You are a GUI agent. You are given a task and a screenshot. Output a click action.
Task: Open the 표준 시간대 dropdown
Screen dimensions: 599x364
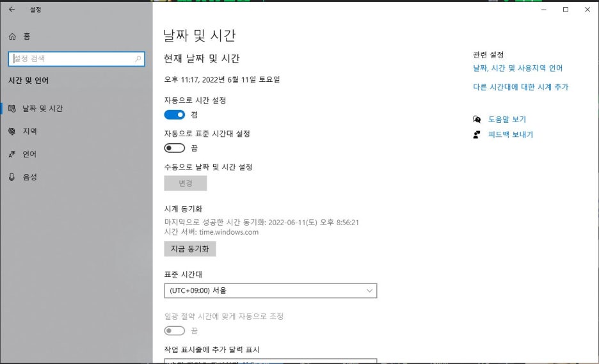click(x=271, y=290)
